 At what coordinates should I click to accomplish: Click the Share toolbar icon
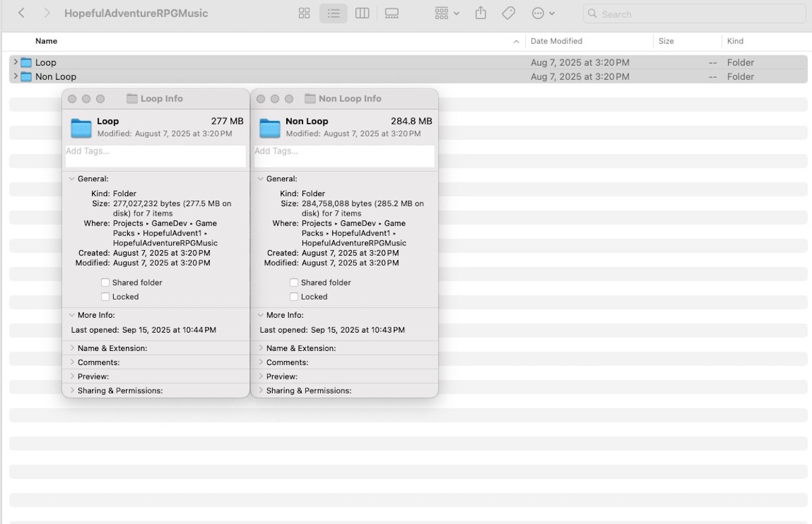(x=480, y=14)
